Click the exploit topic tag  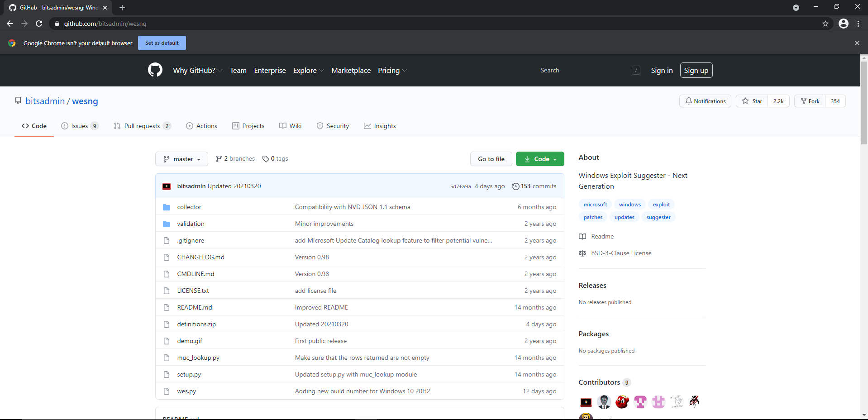point(661,205)
